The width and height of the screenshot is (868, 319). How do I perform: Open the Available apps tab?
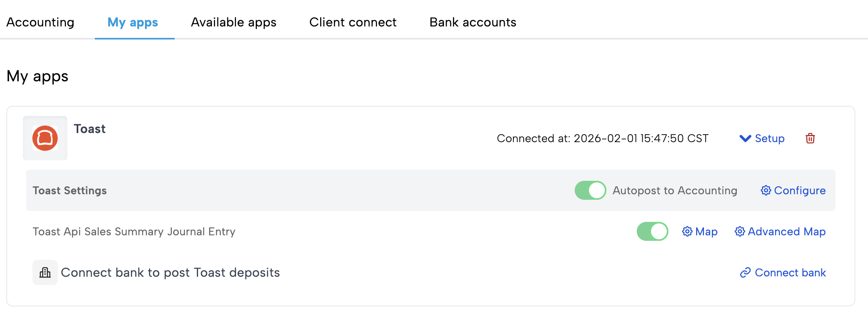click(234, 22)
